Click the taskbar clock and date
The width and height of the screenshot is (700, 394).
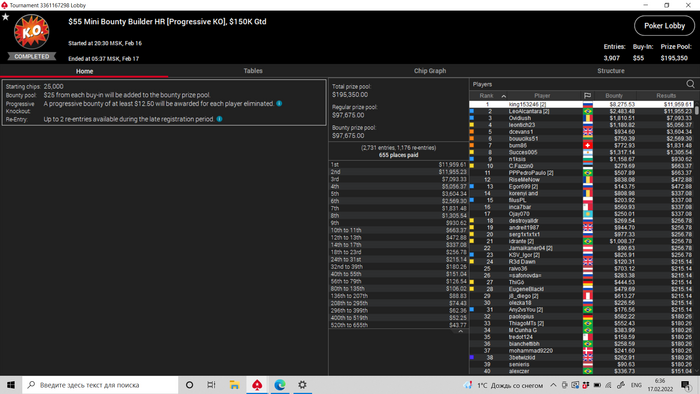660,385
